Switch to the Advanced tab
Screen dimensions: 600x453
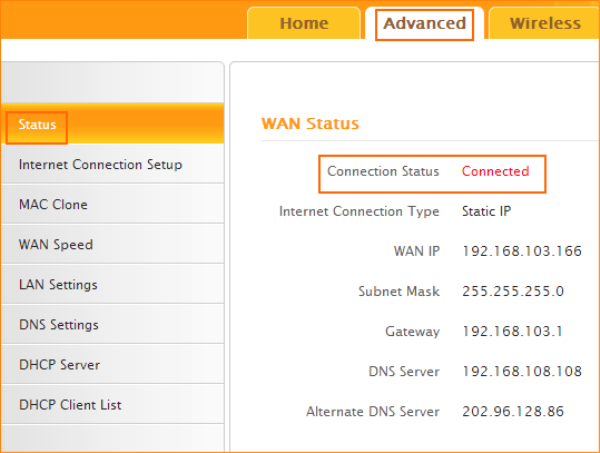425,23
